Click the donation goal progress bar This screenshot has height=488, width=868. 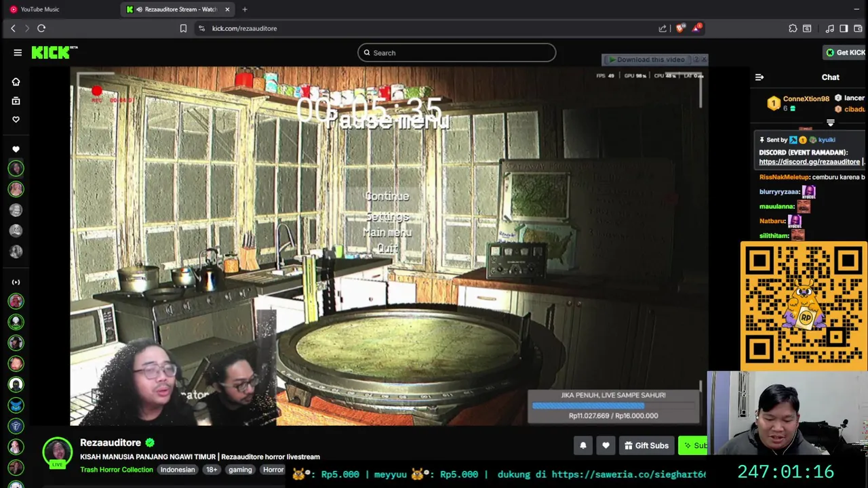(614, 406)
